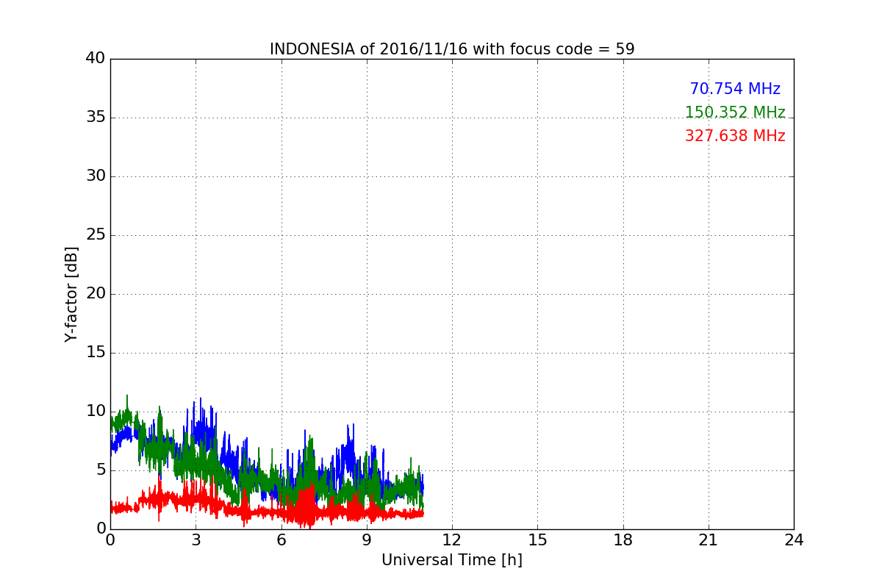882x588 pixels.
Task: Click y-axis tick label 25
Action: coord(96,234)
